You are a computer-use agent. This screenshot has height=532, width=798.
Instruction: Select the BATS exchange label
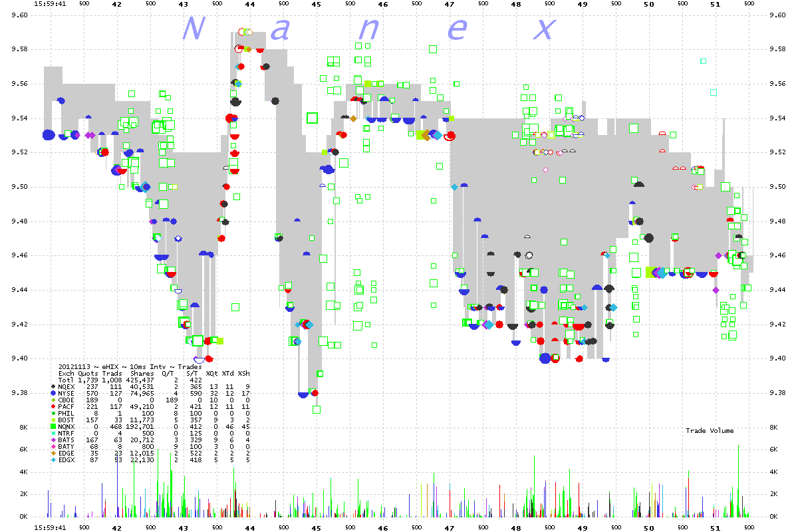click(x=66, y=439)
